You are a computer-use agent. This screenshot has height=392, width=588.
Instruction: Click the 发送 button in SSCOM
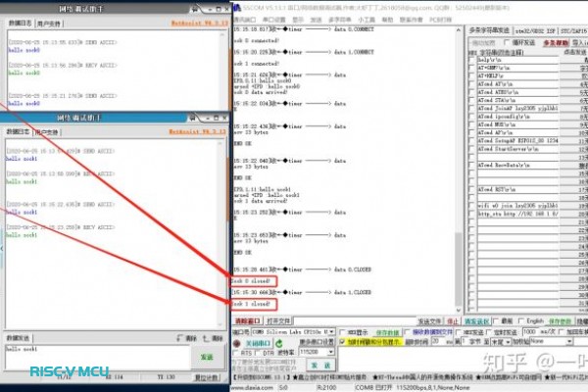coord(321,365)
